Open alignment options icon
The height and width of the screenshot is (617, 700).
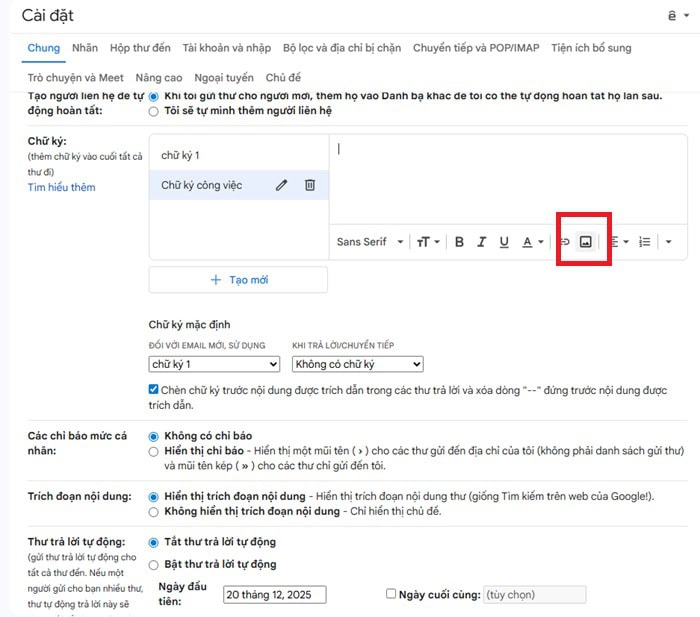[619, 242]
